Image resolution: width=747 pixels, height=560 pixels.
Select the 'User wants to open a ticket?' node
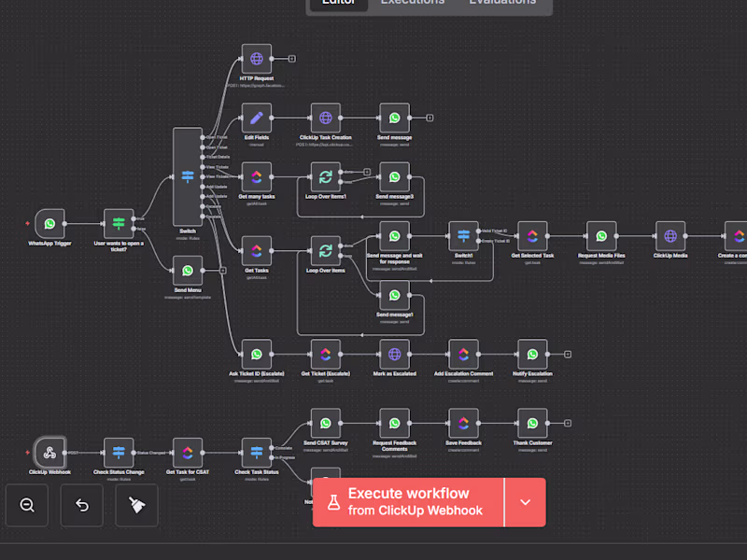pos(119,224)
